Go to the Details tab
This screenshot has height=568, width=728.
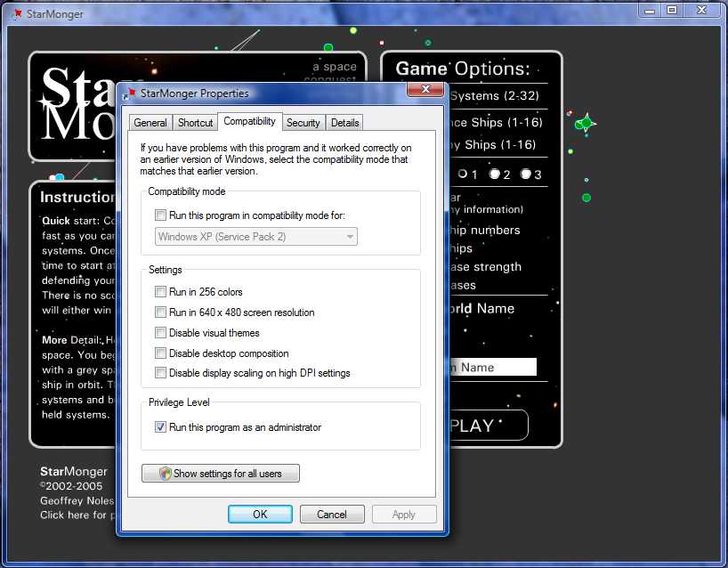point(344,123)
